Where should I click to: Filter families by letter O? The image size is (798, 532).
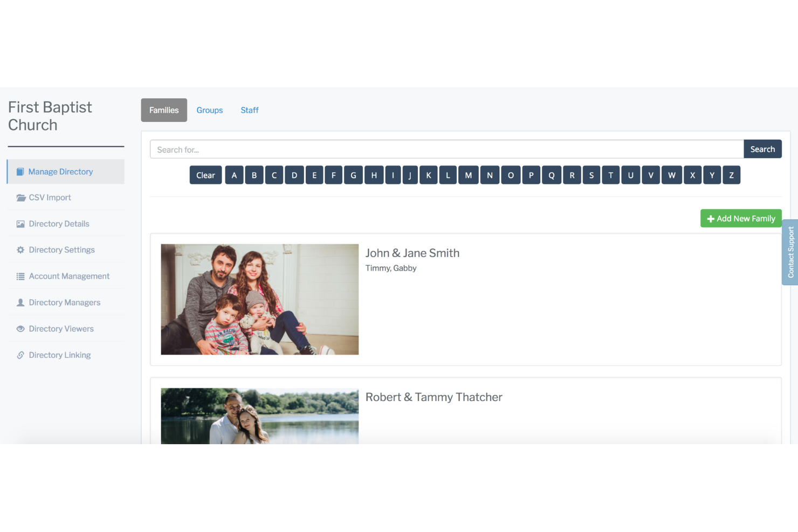(x=511, y=175)
